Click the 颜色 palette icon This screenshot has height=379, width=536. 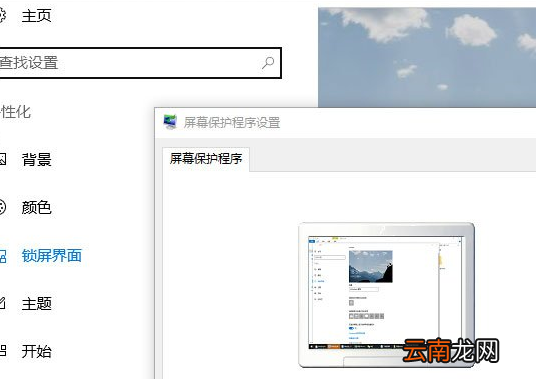(x=2, y=207)
